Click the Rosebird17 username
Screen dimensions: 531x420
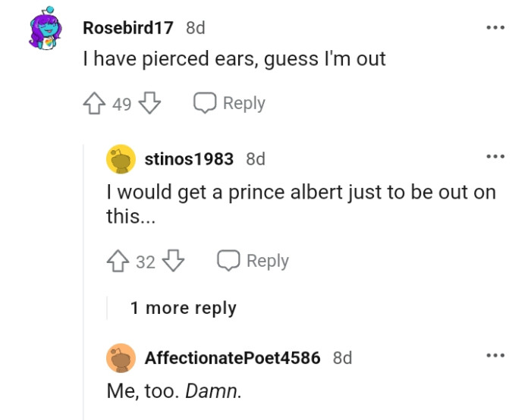(x=128, y=28)
